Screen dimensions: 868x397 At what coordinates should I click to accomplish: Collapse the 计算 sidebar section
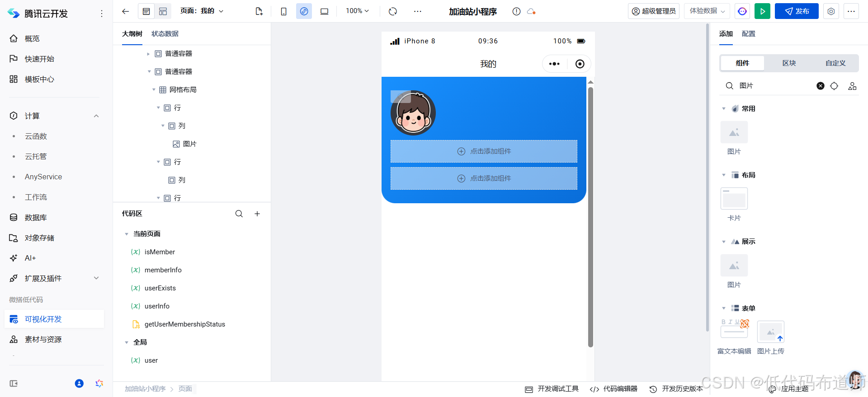pyautogui.click(x=96, y=116)
